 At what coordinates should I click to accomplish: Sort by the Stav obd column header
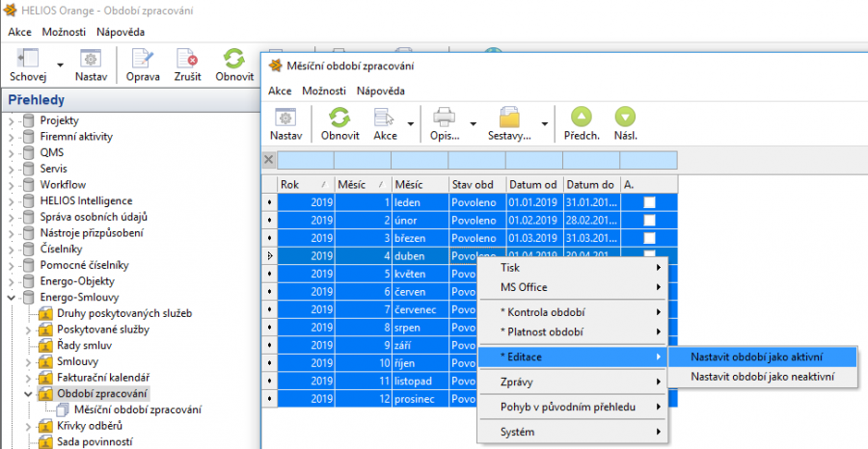tap(477, 185)
